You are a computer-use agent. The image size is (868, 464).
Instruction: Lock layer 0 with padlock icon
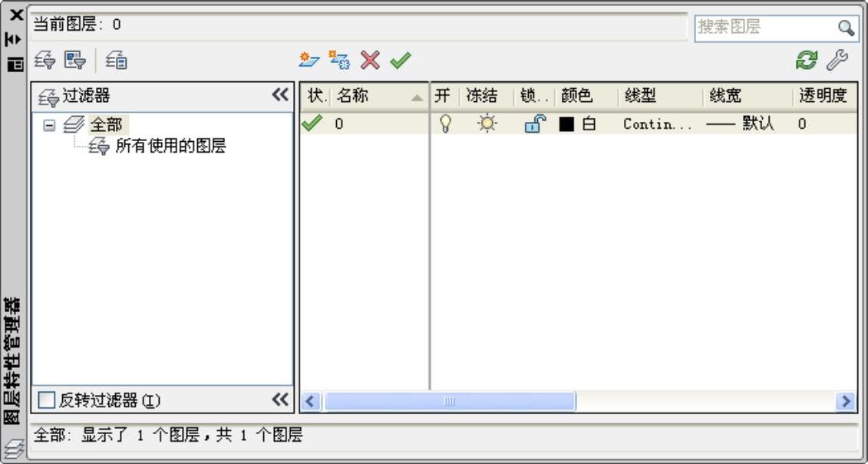coord(535,123)
